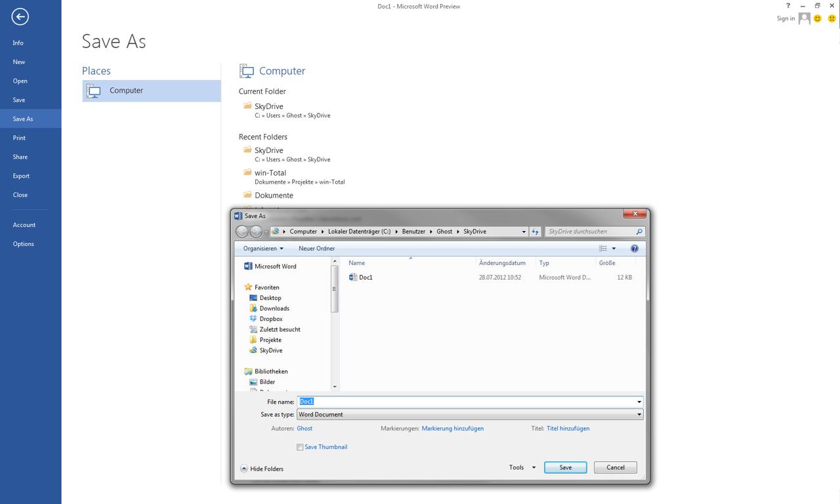Click the Downloads folder icon
Screen dimensions: 840x504
pyautogui.click(x=253, y=308)
